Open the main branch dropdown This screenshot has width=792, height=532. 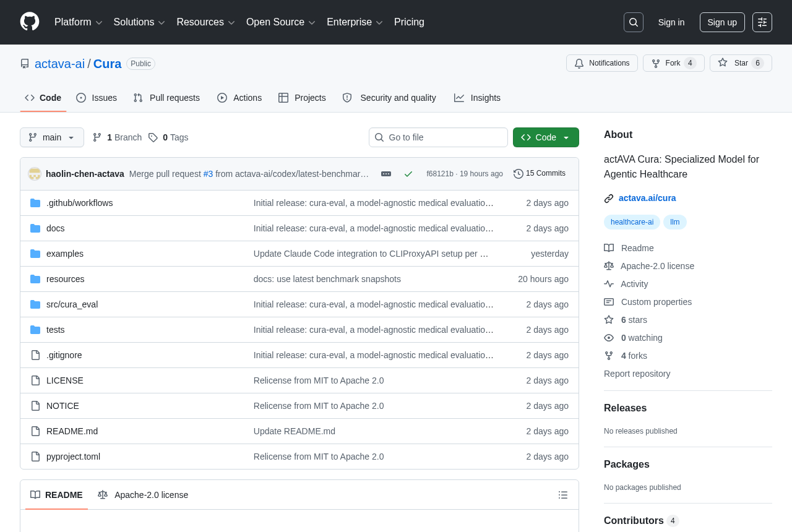pos(52,137)
